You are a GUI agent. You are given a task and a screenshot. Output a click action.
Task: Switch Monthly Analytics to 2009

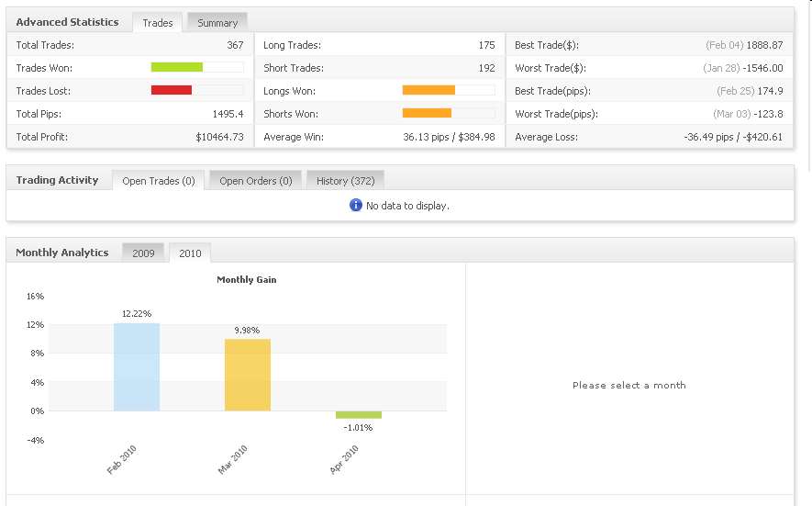click(143, 253)
